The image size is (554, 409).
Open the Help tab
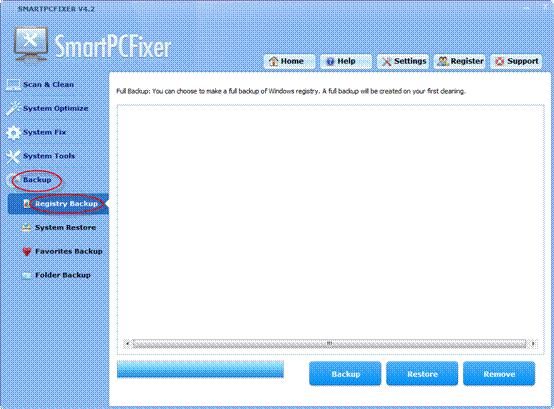(x=346, y=61)
